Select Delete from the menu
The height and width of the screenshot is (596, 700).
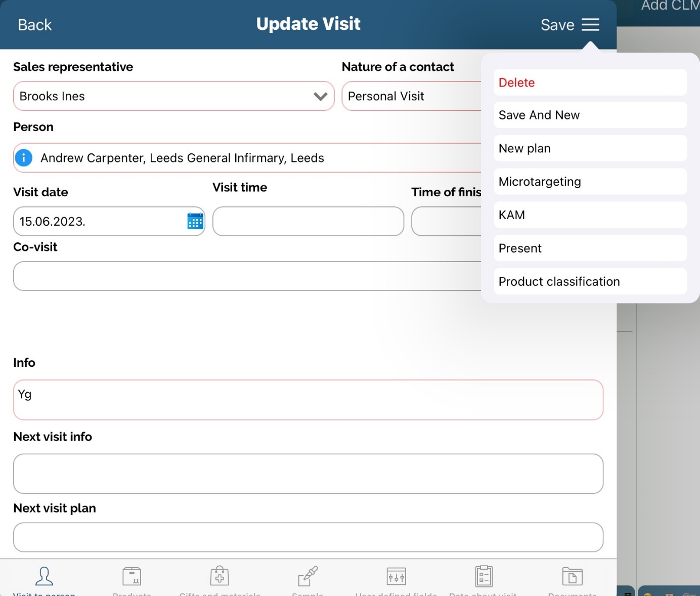coord(590,82)
